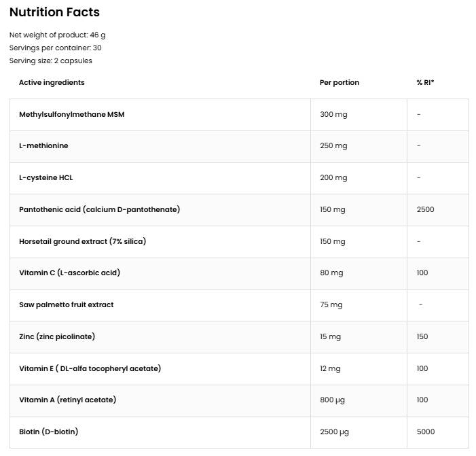476x456 pixels.
Task: Click the Nutrition Facts heading
Action: 54,12
